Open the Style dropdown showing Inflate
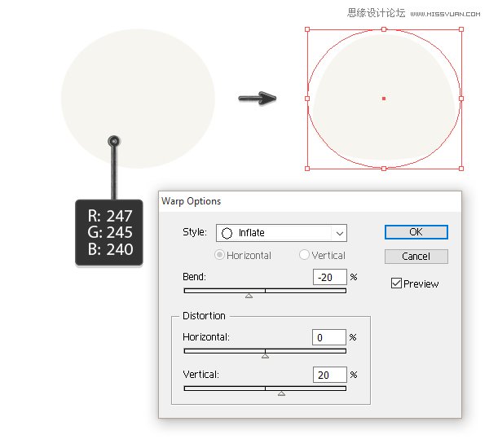Viewport: 489px width, 448px height. pos(281,233)
